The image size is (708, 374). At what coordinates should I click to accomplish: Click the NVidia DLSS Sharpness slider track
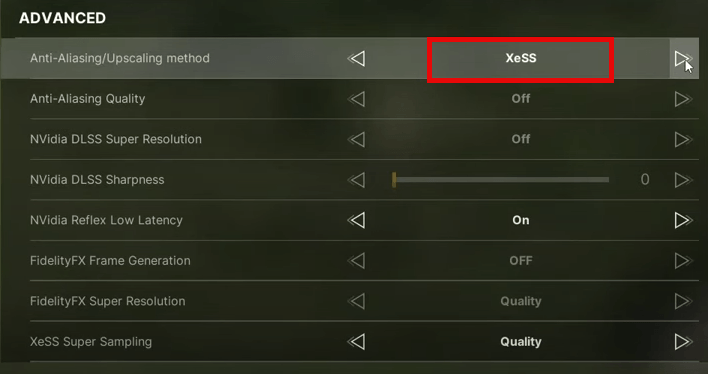[500, 180]
